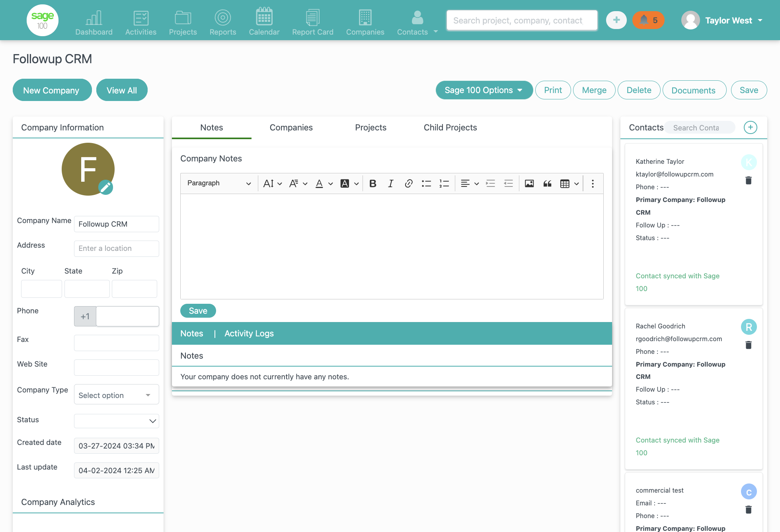Viewport: 780px width, 532px height.
Task: Click the New Company button
Action: pyautogui.click(x=52, y=90)
